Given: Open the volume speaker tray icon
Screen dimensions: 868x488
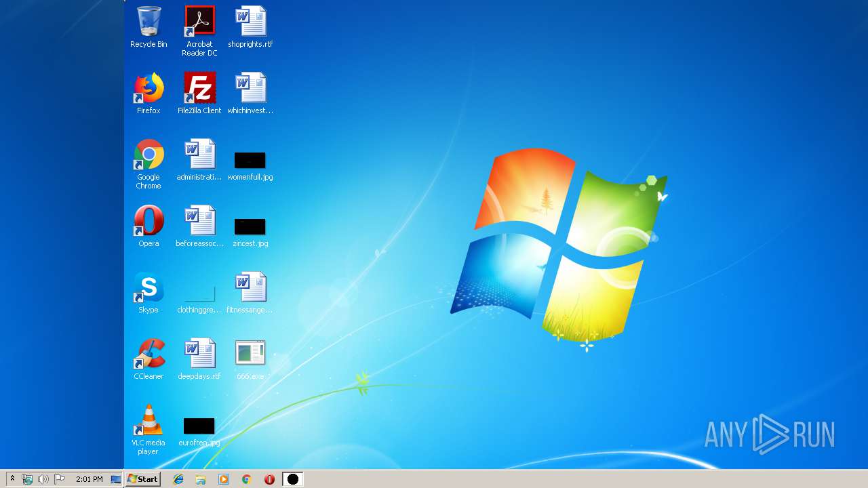Looking at the screenshot, I should point(43,479).
